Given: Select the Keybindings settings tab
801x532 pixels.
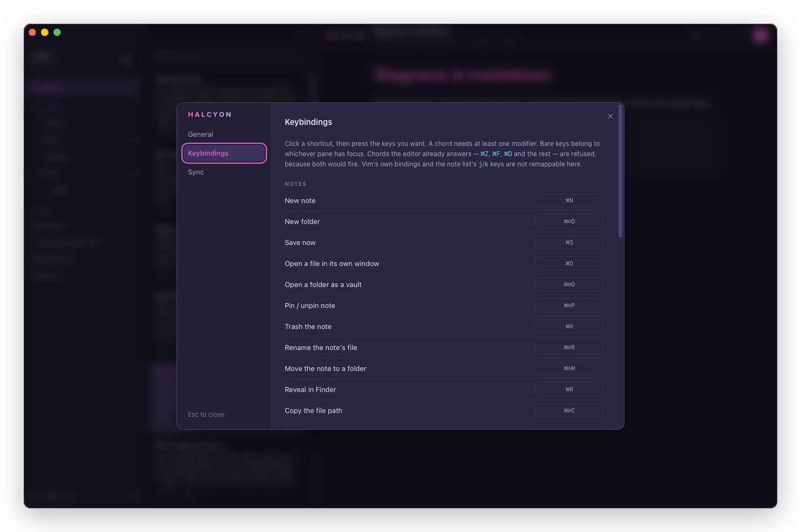Looking at the screenshot, I should click(x=224, y=153).
